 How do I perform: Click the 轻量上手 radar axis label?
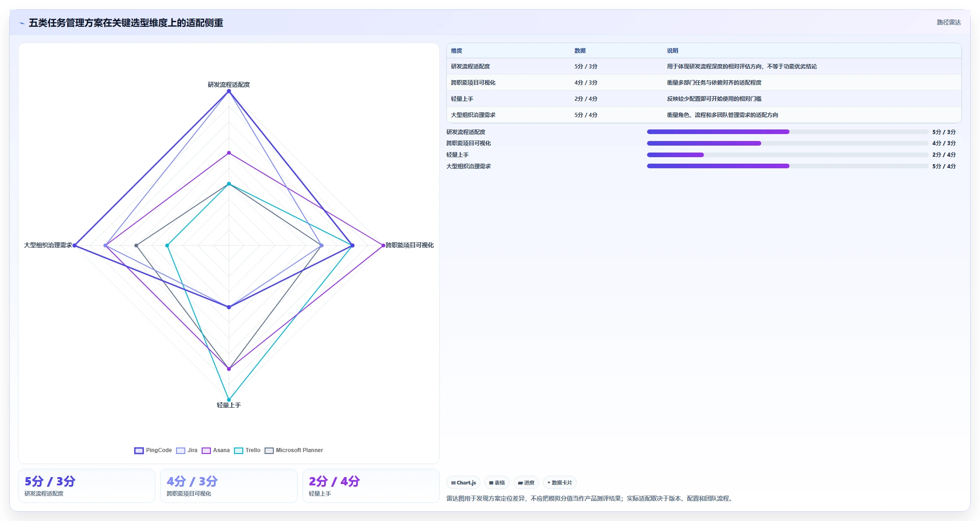[x=228, y=405]
